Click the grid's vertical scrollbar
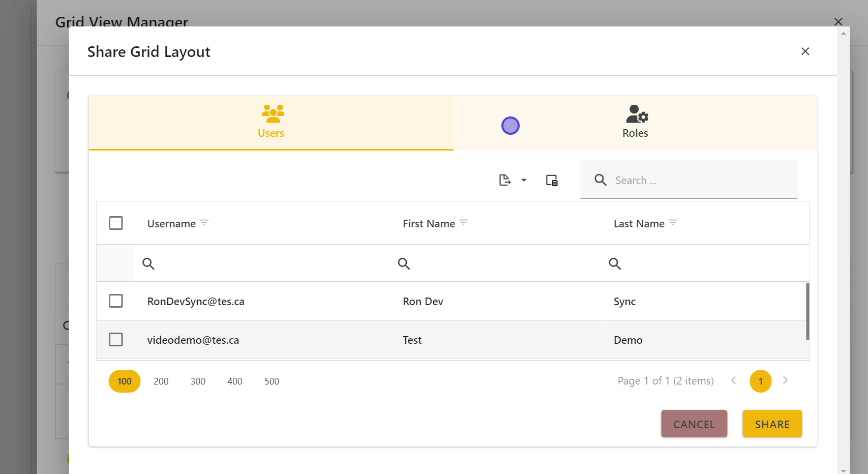Viewport: 868px width, 474px height. tap(807, 311)
